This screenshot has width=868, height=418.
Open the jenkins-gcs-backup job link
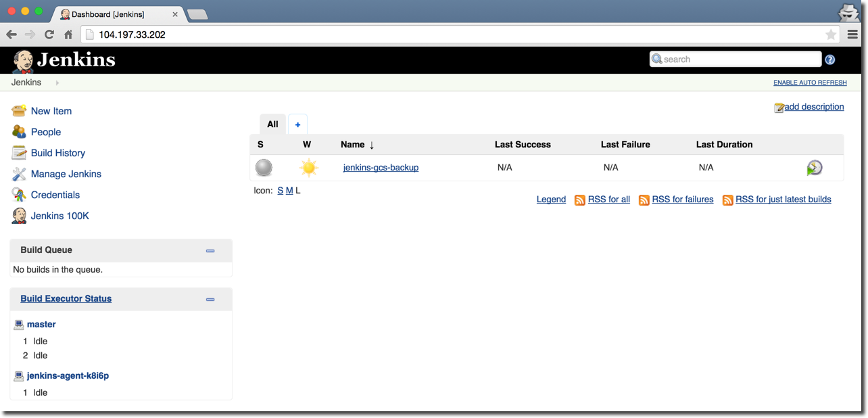381,168
